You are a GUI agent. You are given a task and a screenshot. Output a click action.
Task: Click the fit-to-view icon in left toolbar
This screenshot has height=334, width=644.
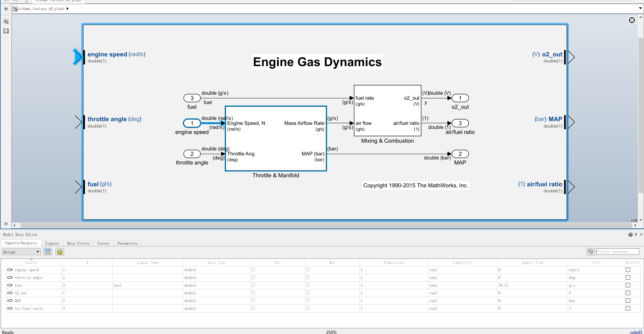click(6, 31)
